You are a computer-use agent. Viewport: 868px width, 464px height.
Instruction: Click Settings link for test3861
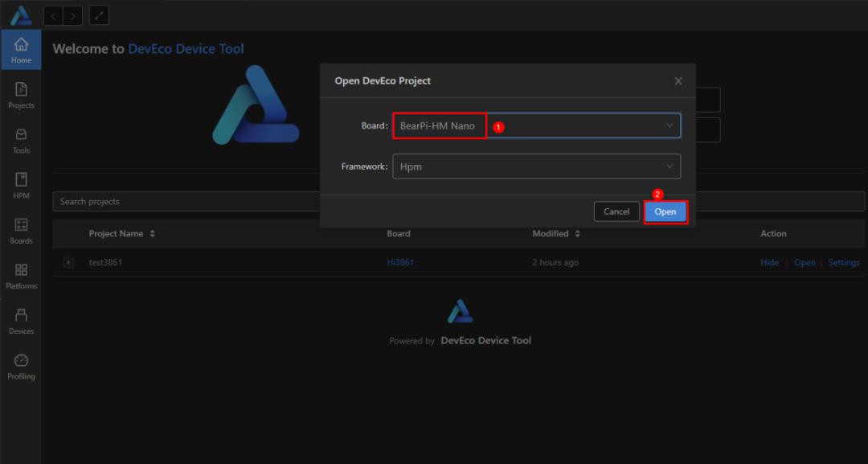pyautogui.click(x=844, y=262)
